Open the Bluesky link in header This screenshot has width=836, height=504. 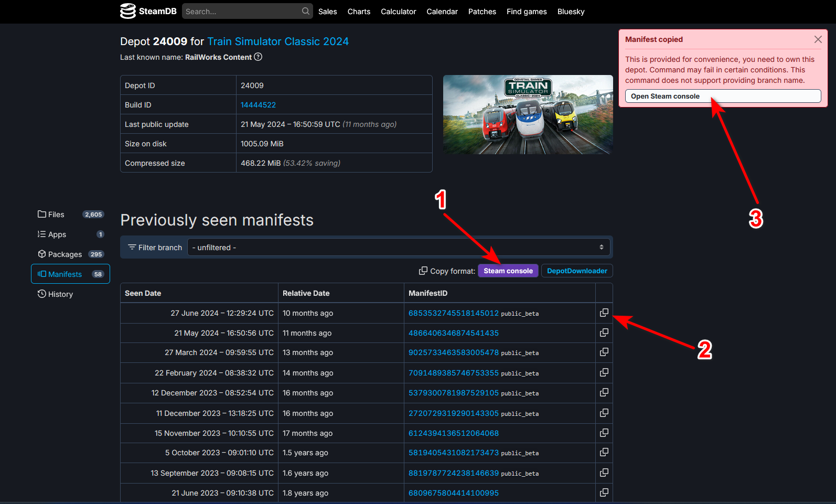tap(571, 12)
